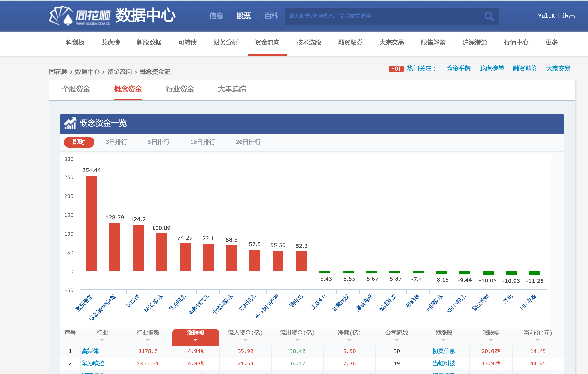Open the 个股资金 tab
This screenshot has width=588, height=374.
click(76, 89)
